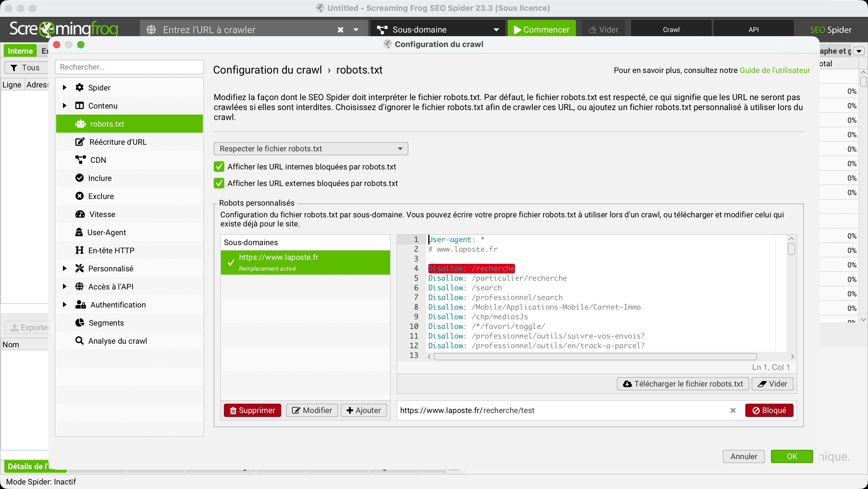Select the Interne tab in main window

pos(20,51)
